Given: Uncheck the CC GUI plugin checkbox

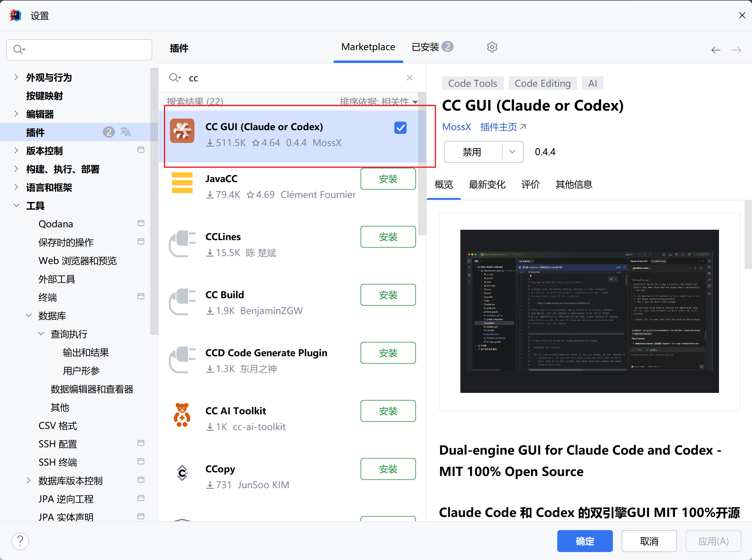Looking at the screenshot, I should pyautogui.click(x=400, y=128).
